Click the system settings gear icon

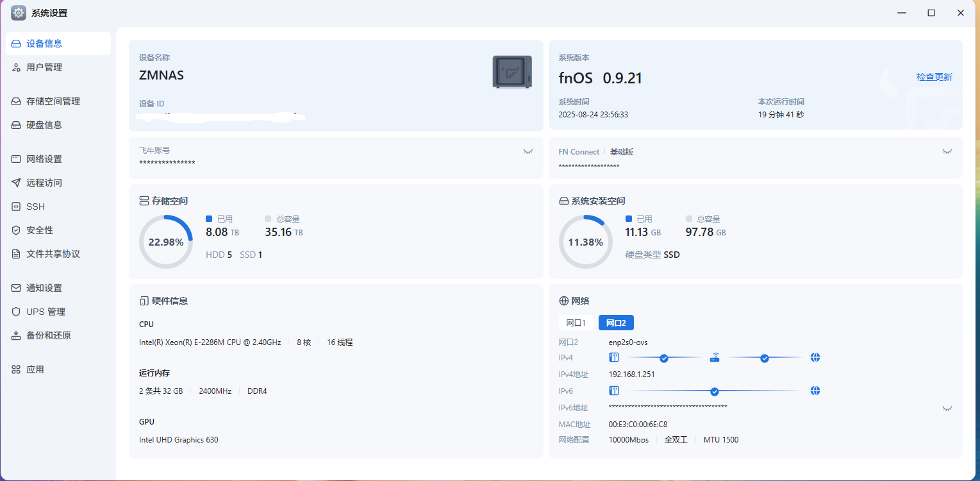(x=19, y=13)
